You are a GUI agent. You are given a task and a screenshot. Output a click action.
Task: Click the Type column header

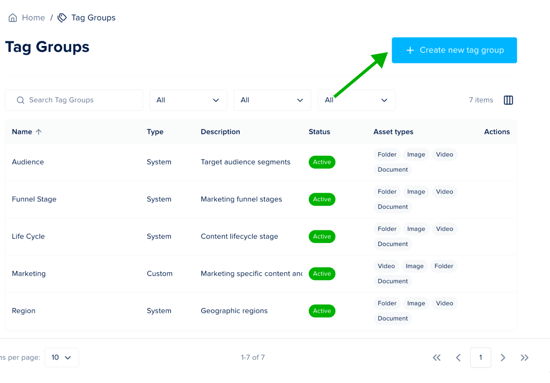tap(155, 132)
